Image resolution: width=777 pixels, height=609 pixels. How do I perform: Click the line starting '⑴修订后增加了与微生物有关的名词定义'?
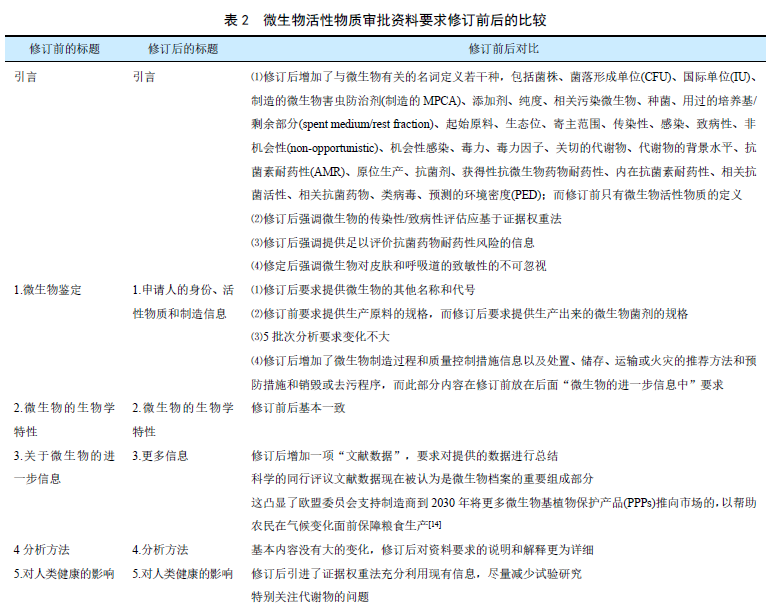tap(503, 77)
